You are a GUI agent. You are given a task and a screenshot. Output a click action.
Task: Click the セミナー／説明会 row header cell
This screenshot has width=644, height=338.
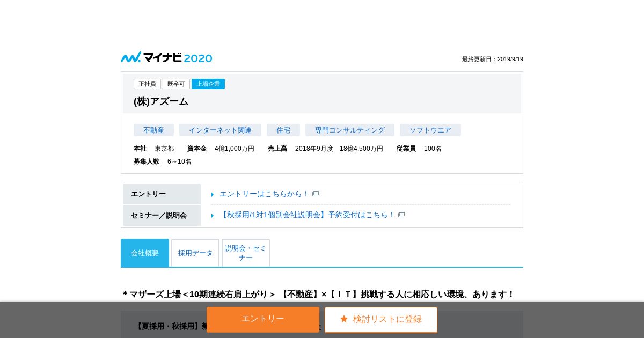[162, 216]
